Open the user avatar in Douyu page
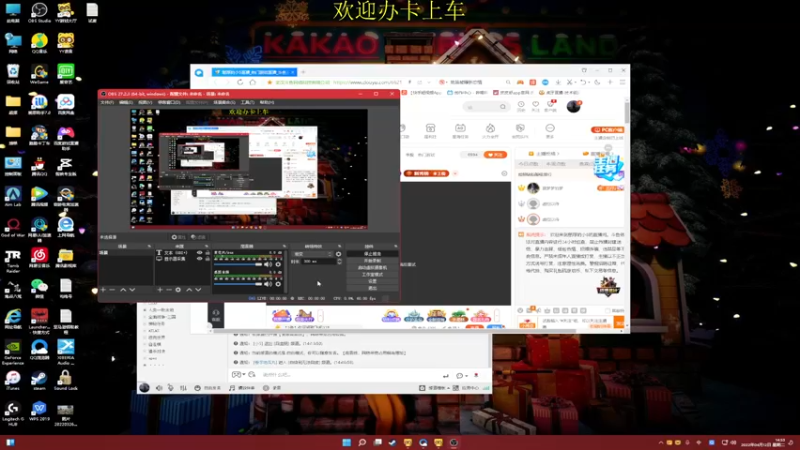 pyautogui.click(x=573, y=106)
